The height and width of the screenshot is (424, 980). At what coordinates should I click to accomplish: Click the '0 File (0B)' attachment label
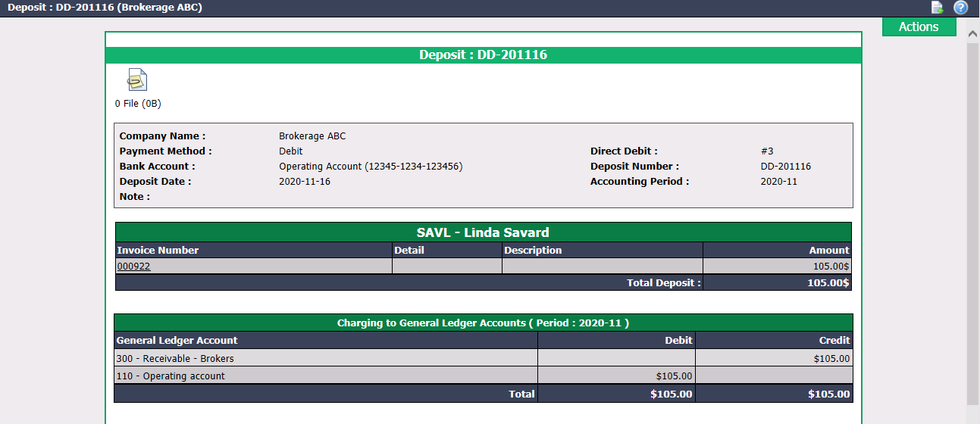point(138,104)
